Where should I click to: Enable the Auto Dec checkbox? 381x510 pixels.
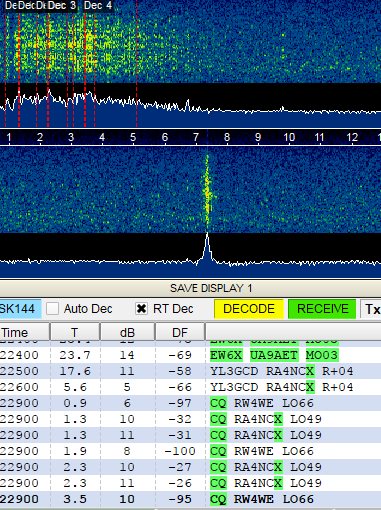pyautogui.click(x=52, y=309)
